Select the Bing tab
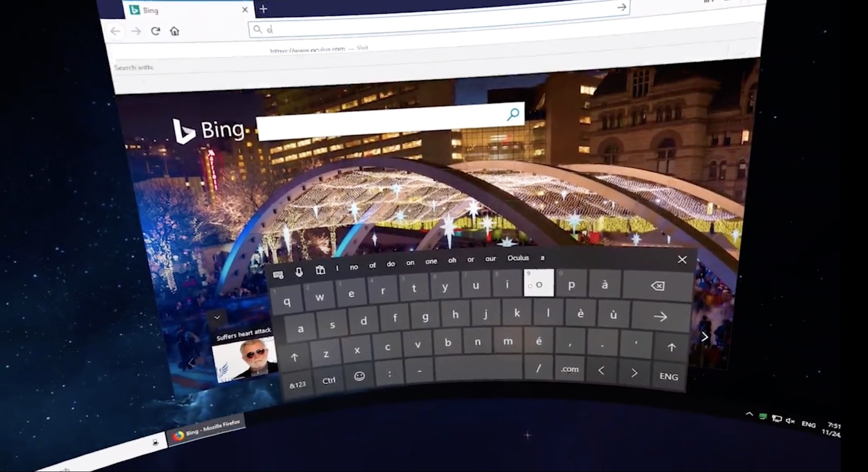This screenshot has width=868, height=472. 188,10
